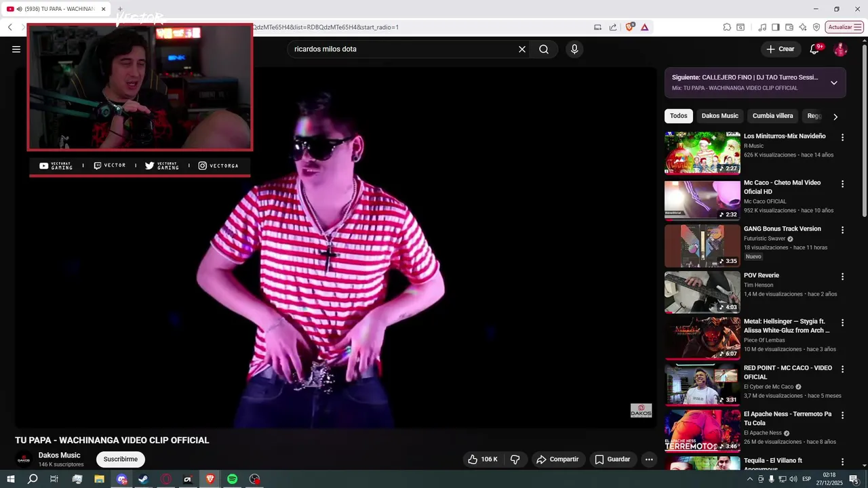
Task: Open options for RED POINT MC CACO video
Action: click(843, 369)
